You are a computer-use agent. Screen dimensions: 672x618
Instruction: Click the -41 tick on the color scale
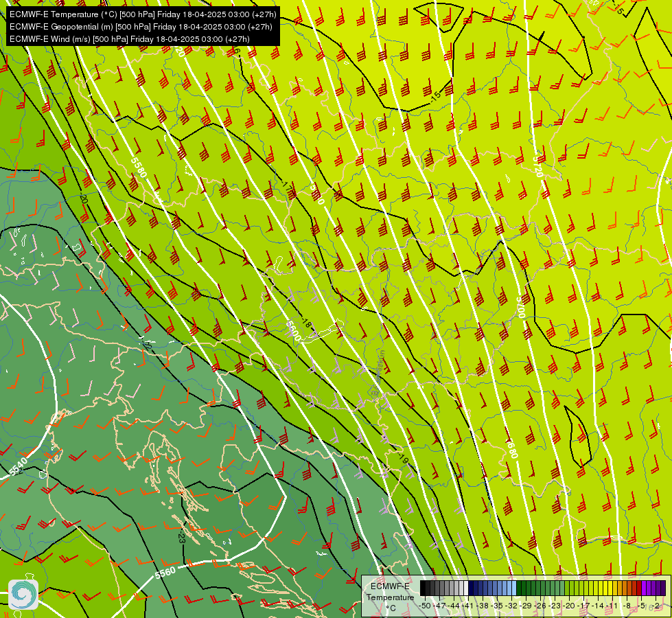468,606
